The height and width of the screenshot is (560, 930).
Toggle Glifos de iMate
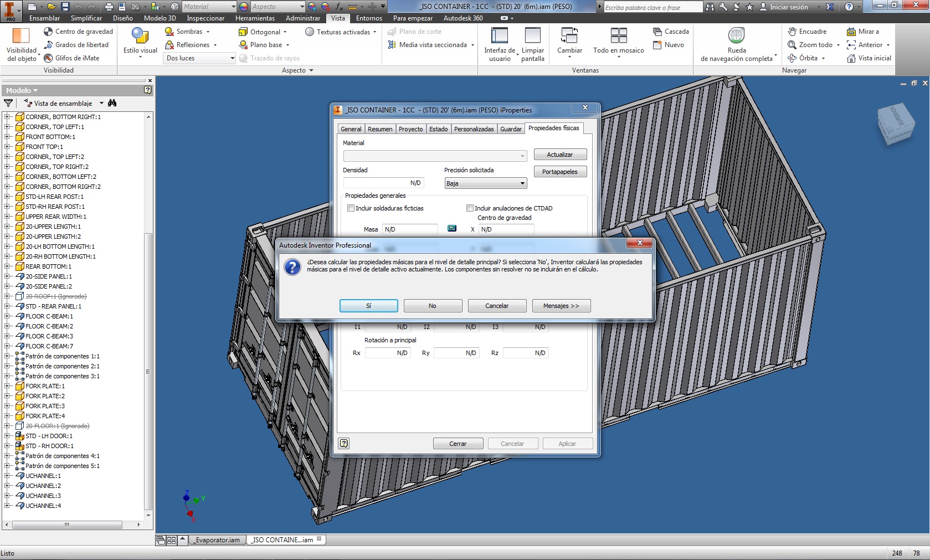(71, 58)
